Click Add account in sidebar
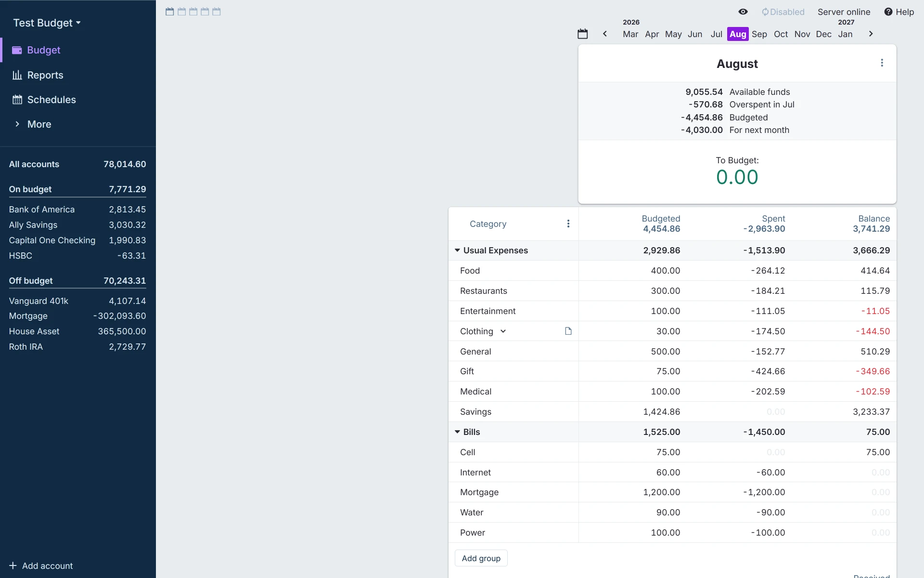Viewport: 924px width, 578px height. [41, 566]
